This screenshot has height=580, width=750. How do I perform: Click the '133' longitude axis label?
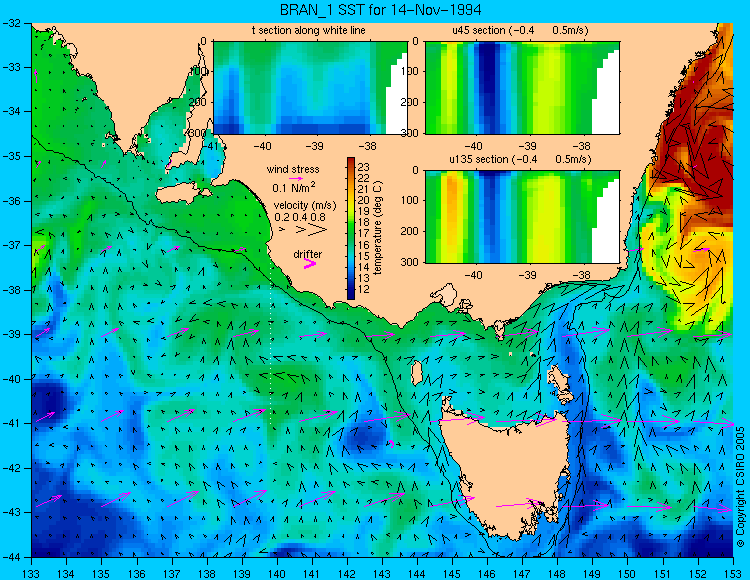(31, 574)
